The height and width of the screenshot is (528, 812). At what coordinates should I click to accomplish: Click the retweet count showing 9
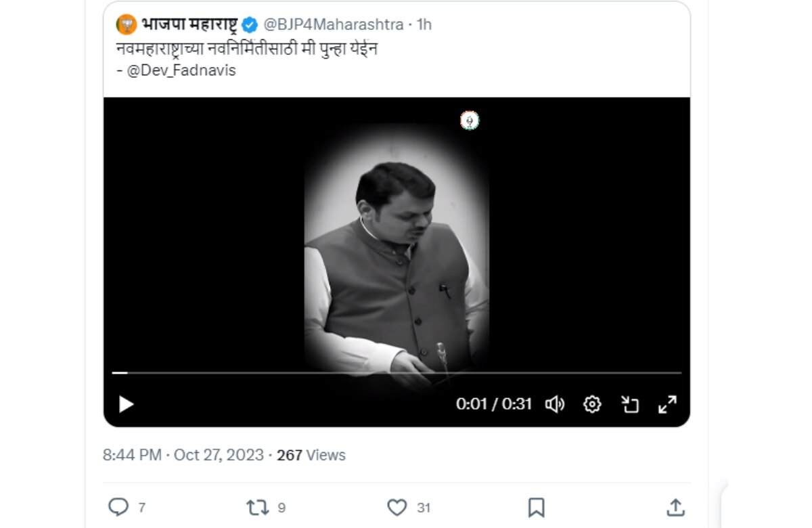279,506
